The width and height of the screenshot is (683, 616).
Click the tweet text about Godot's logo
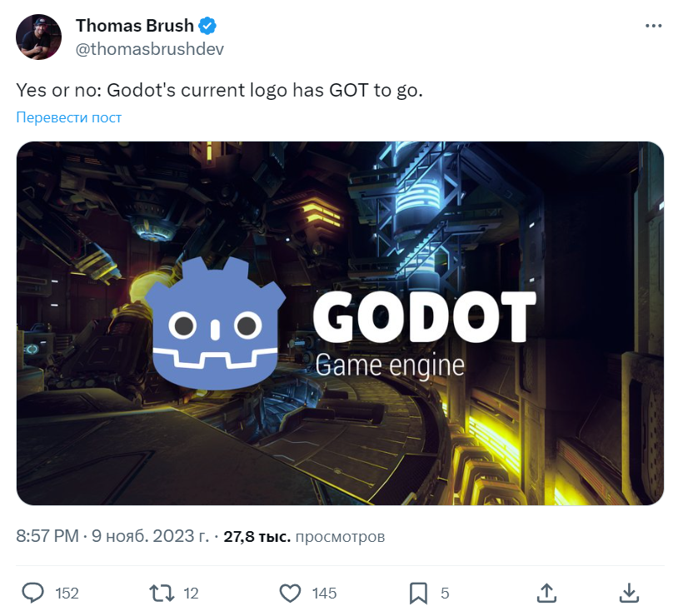click(x=220, y=91)
